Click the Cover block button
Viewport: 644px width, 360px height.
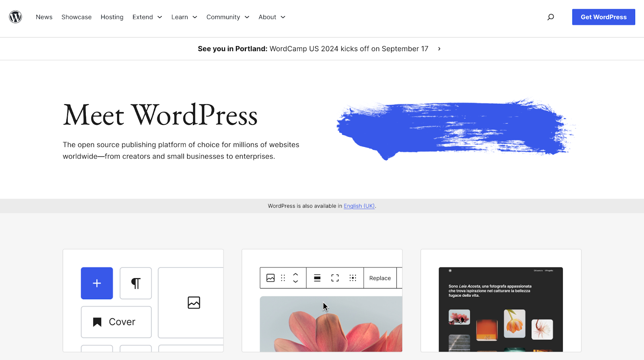116,322
